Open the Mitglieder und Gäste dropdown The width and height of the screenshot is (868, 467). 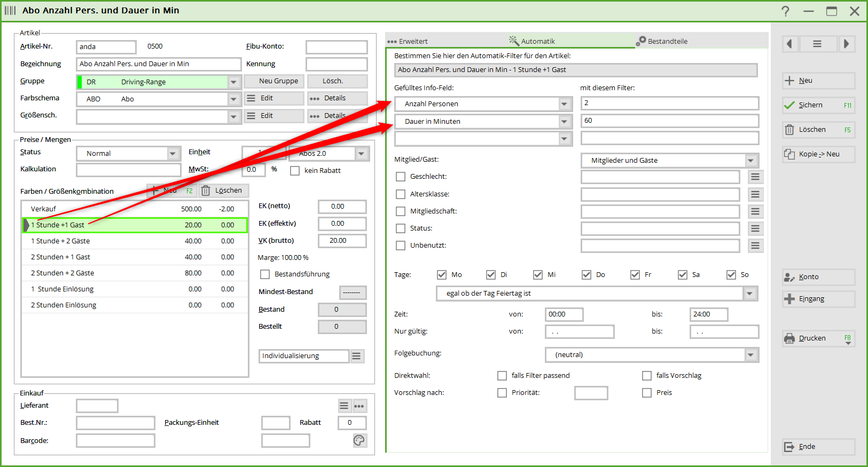click(x=750, y=161)
